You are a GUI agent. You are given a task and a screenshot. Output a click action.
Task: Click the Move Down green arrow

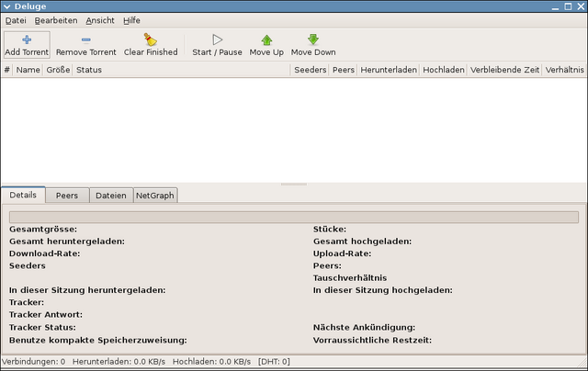pos(313,39)
